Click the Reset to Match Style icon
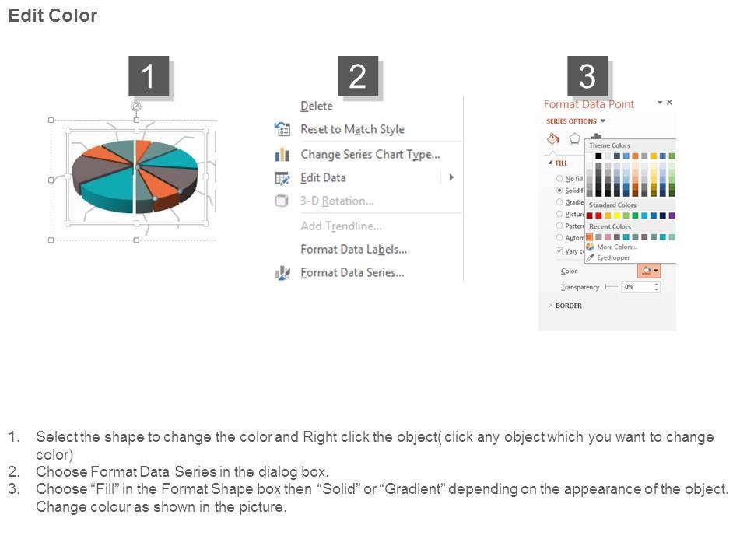The height and width of the screenshot is (560, 747). pyautogui.click(x=282, y=129)
